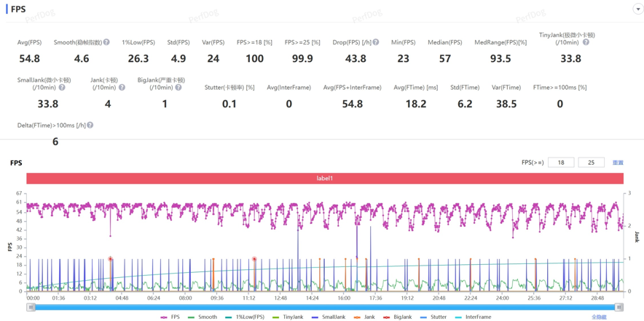The height and width of the screenshot is (321, 644).
Task: Click the Std(FTime) value 6.2
Action: (465, 104)
